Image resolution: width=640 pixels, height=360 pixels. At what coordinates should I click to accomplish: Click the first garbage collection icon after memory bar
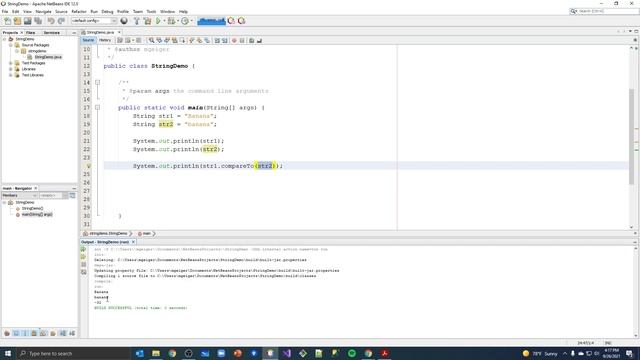(231, 21)
